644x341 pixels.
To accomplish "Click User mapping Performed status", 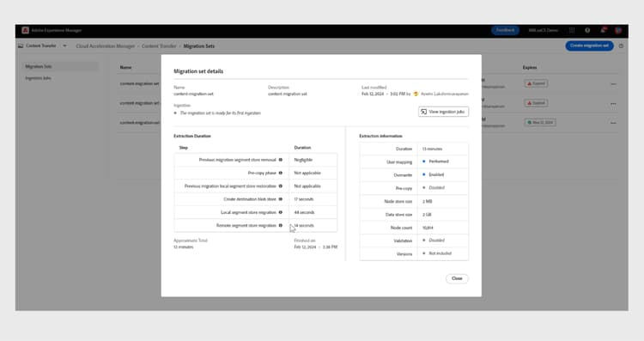I will (x=435, y=161).
